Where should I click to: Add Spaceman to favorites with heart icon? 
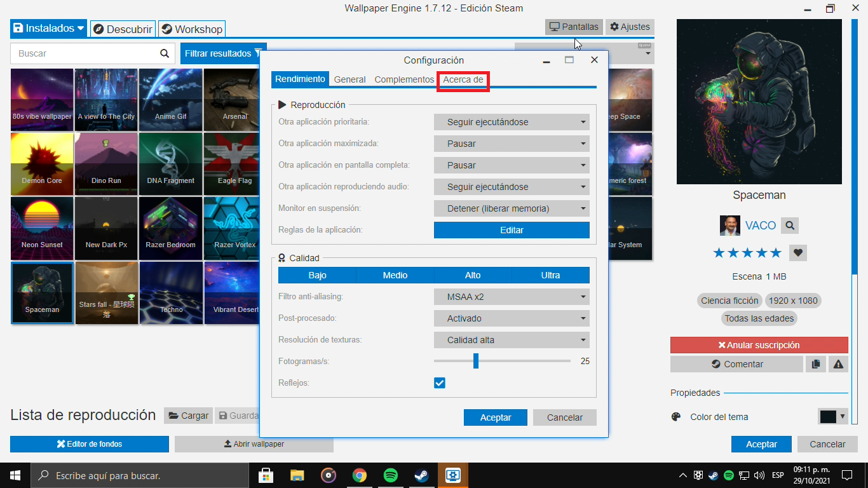point(798,253)
